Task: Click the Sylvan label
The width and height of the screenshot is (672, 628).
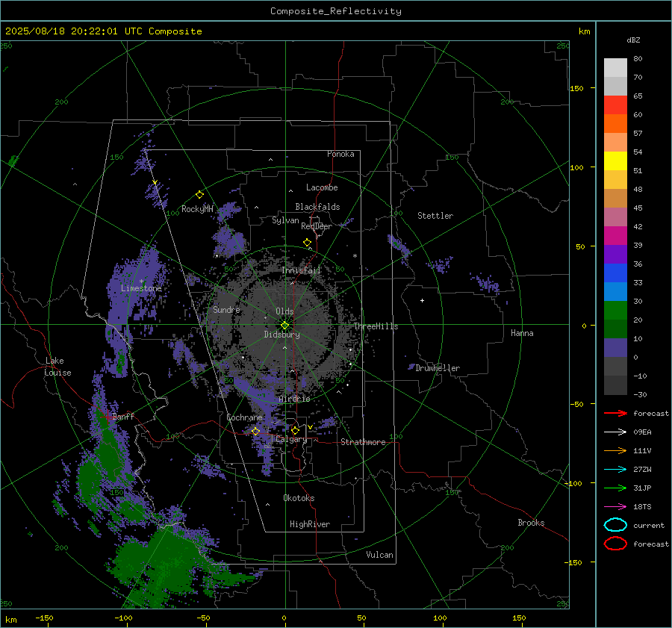Action: coord(285,220)
